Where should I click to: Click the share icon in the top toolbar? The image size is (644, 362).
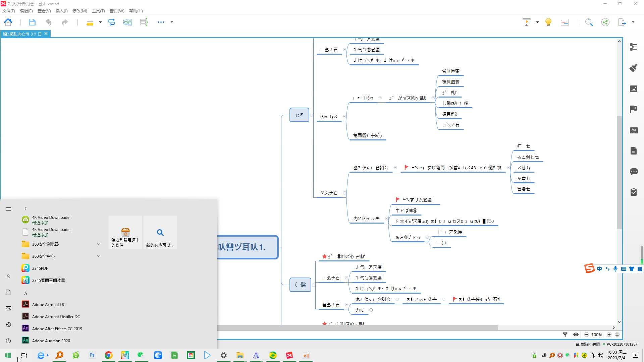pos(605,22)
